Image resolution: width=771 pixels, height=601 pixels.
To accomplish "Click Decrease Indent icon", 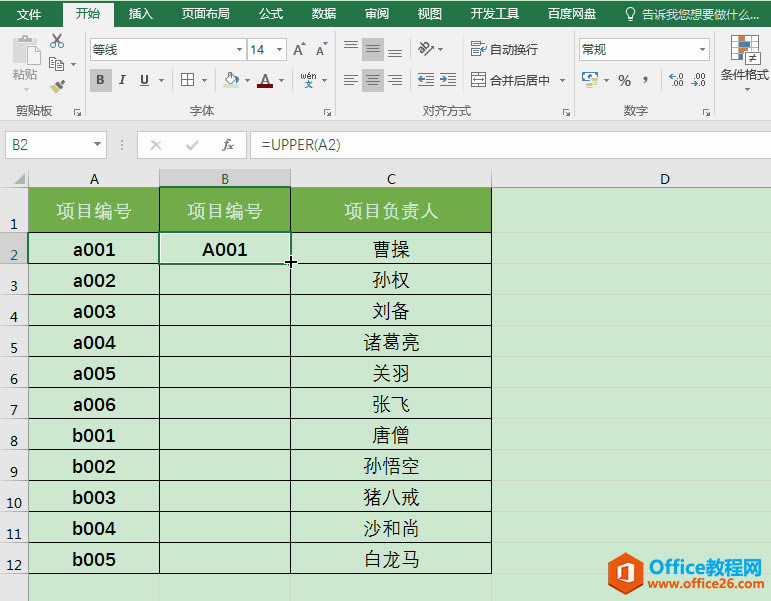I will [426, 80].
